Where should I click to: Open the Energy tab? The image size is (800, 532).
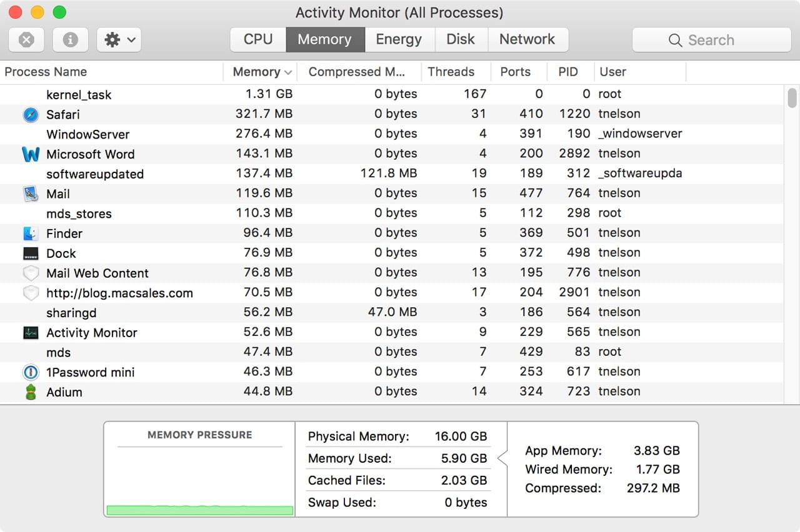coord(398,39)
